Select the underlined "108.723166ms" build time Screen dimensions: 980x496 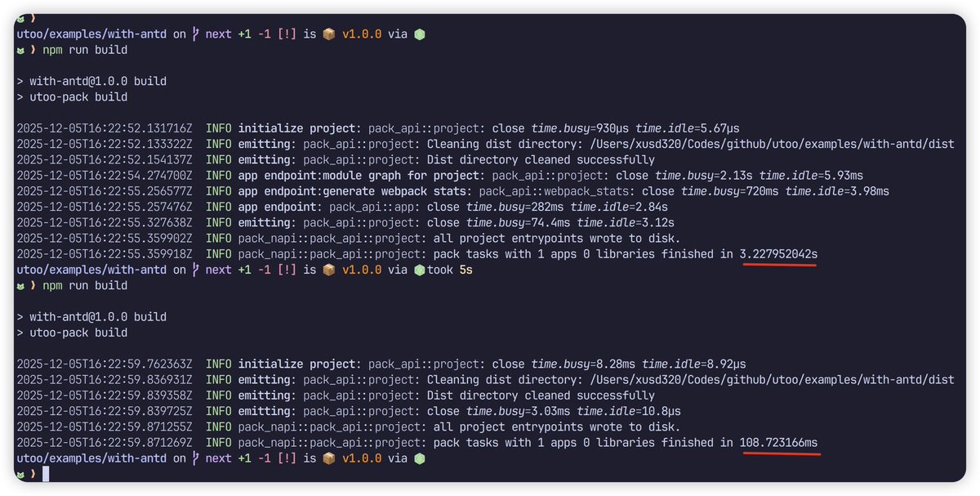[778, 442]
